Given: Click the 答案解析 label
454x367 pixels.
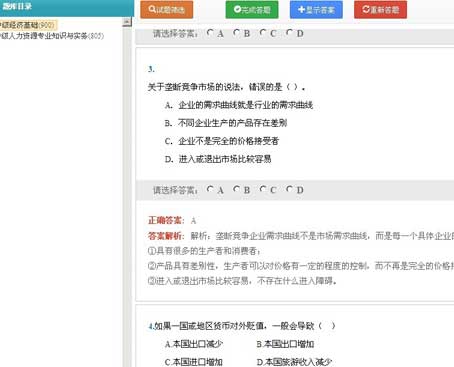Looking at the screenshot, I should pos(166,236).
